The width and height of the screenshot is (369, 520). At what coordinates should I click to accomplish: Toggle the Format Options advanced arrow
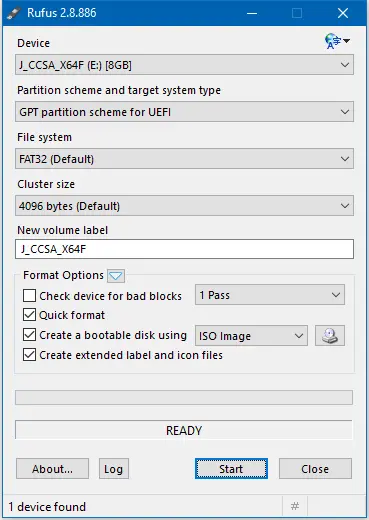point(116,276)
